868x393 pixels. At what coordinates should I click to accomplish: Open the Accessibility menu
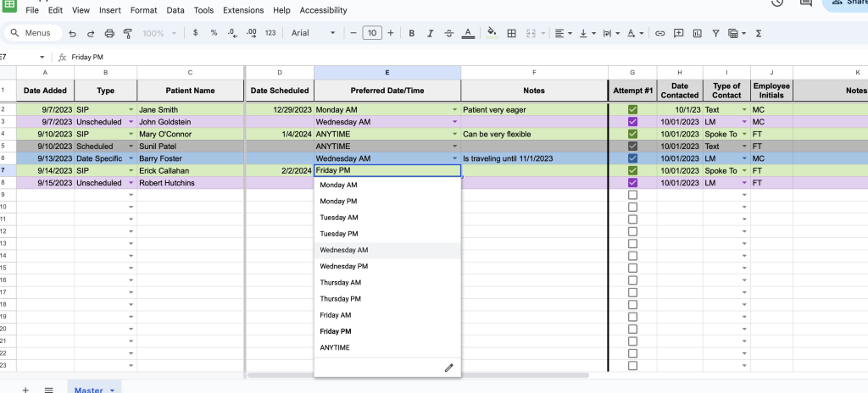tap(323, 10)
